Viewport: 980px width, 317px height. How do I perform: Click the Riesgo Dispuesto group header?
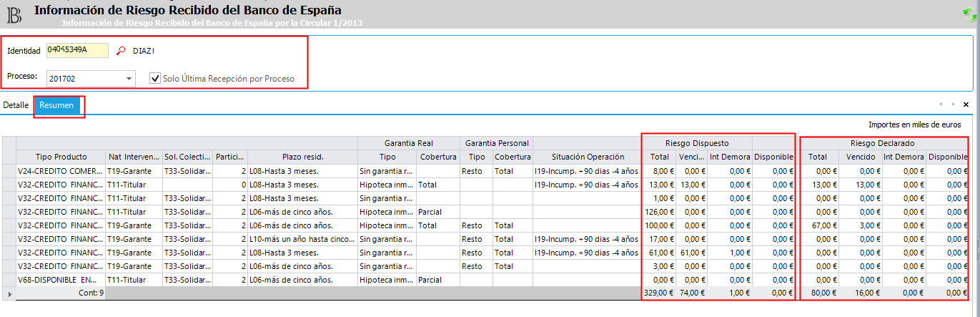(x=697, y=143)
